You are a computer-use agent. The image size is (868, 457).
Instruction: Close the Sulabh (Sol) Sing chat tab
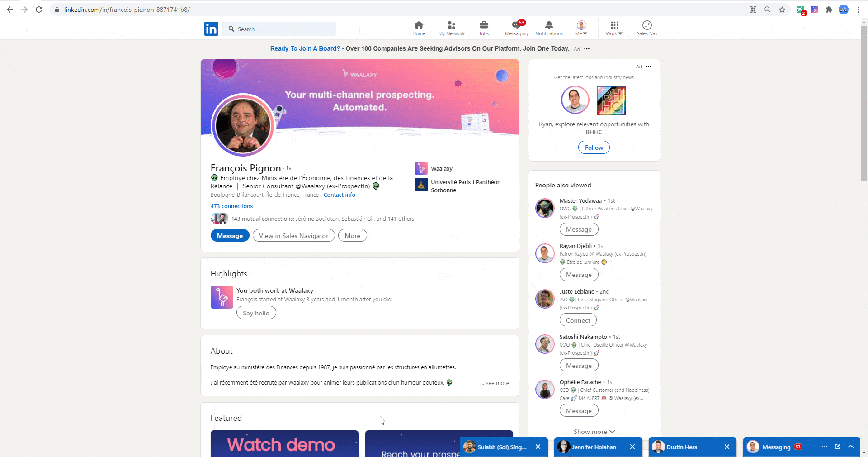[538, 447]
